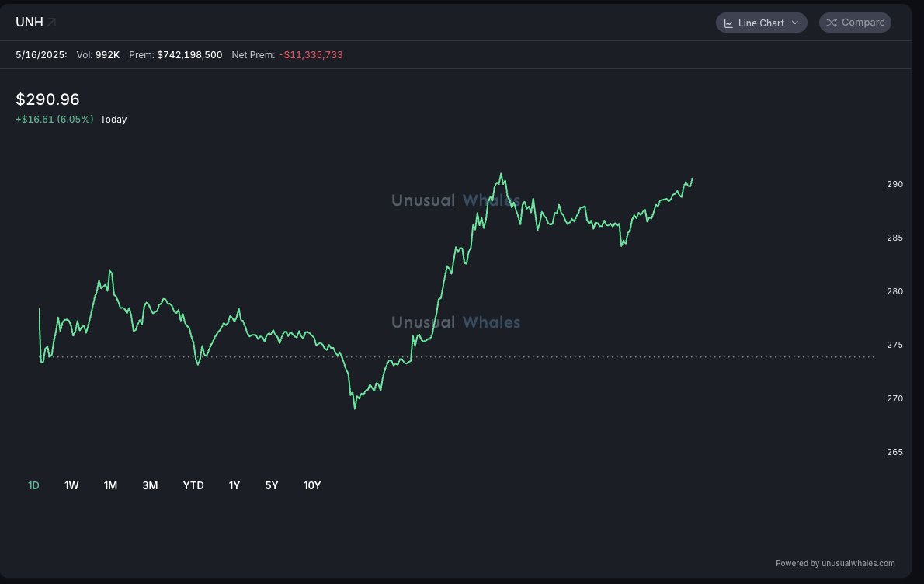Viewport: 924px width, 584px height.
Task: Click the Powered by unusualwhales.com link
Action: (x=835, y=563)
